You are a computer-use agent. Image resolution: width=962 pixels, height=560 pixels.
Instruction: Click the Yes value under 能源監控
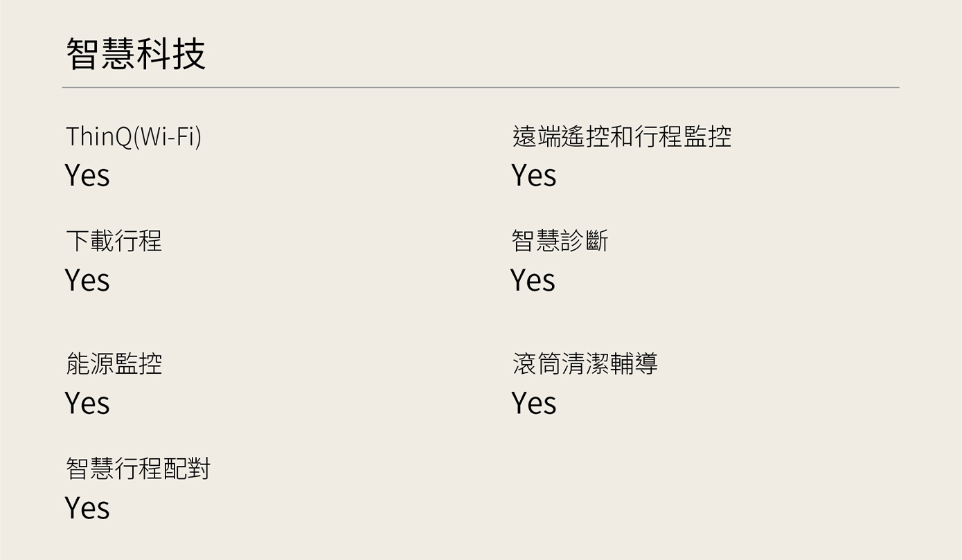(87, 403)
